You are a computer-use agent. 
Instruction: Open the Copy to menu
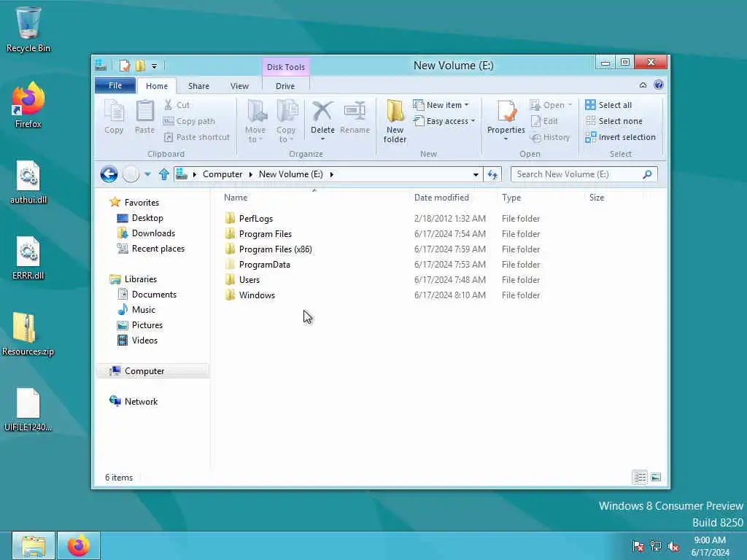[x=286, y=122]
